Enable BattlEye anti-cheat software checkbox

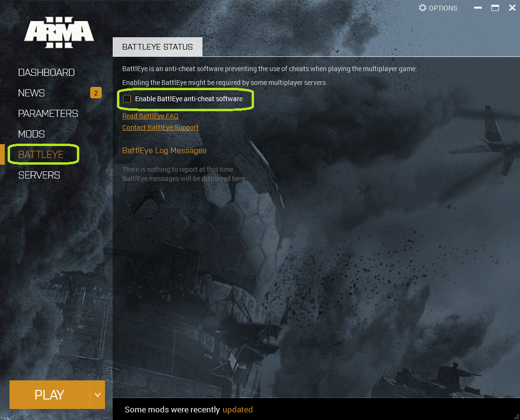(127, 99)
